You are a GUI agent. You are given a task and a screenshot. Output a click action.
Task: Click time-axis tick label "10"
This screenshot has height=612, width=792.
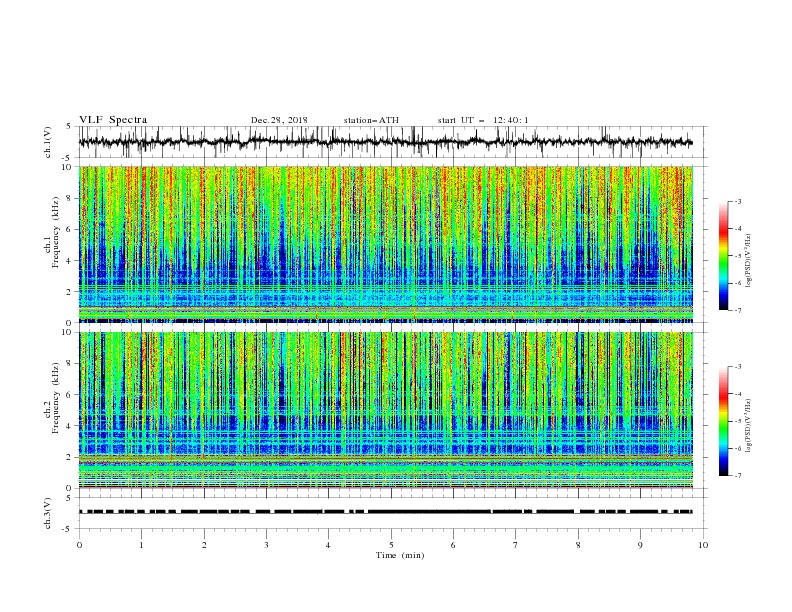(x=703, y=545)
